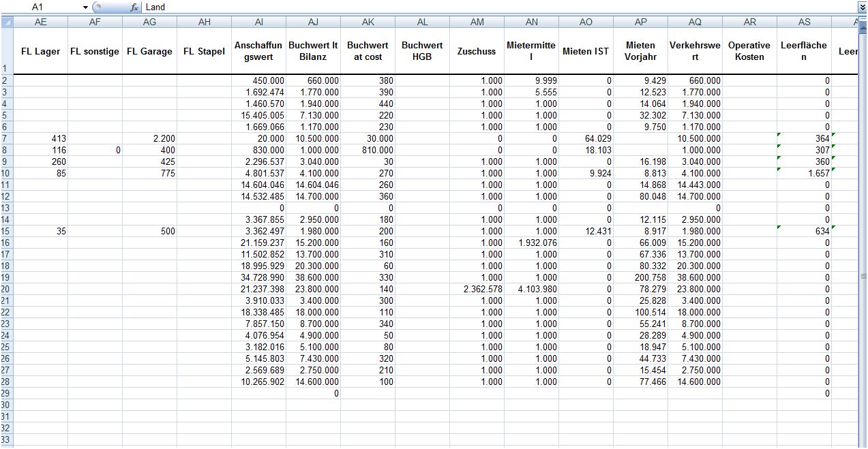Select column AQ by its header
This screenshot has height=449, width=868.
[695, 22]
